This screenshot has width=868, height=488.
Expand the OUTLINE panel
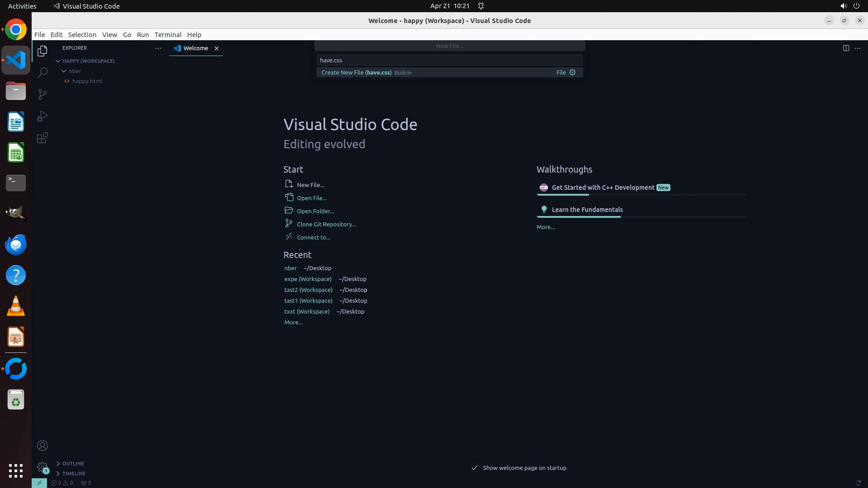(73, 464)
